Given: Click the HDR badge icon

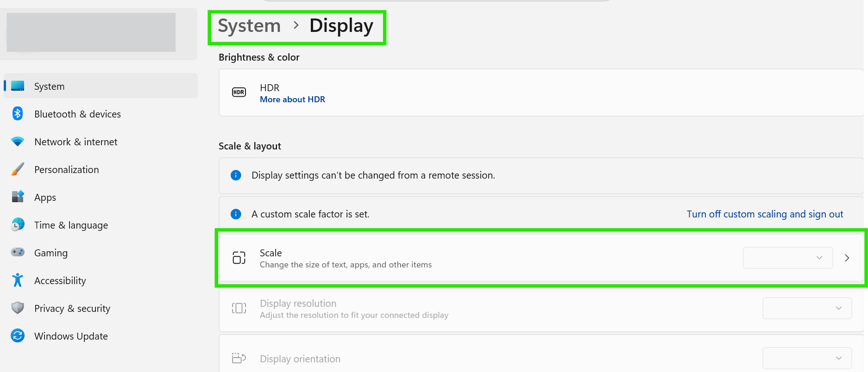Looking at the screenshot, I should pyautogui.click(x=239, y=92).
